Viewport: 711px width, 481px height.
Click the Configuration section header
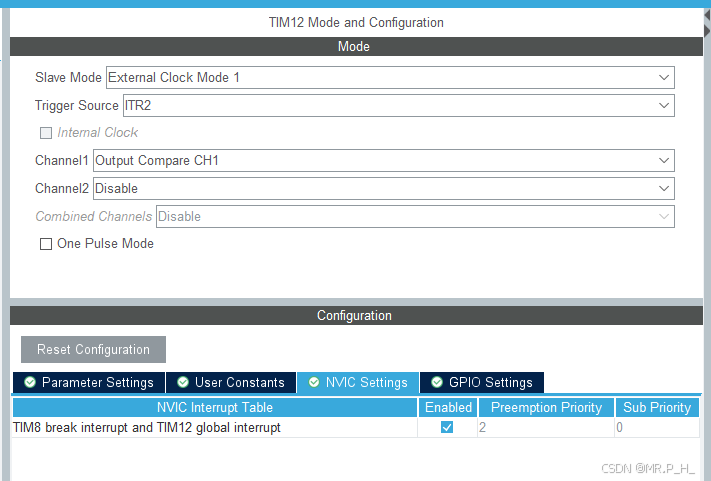pyautogui.click(x=356, y=316)
